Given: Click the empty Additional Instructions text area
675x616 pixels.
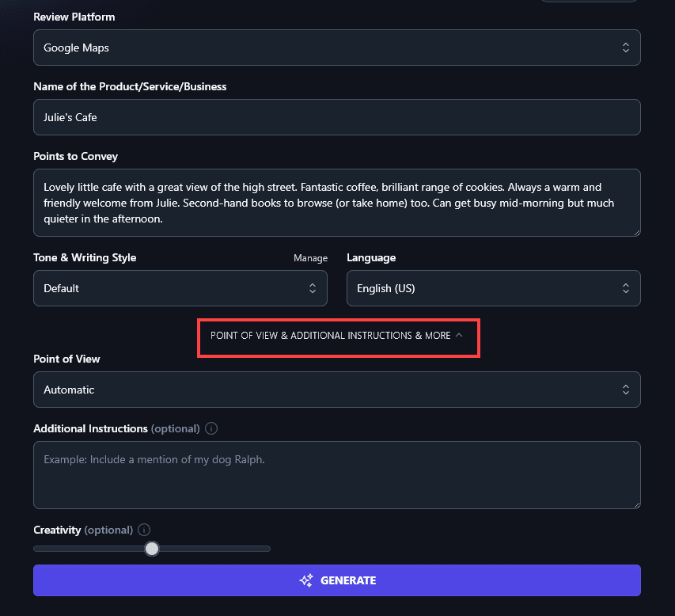Looking at the screenshot, I should pos(336,473).
